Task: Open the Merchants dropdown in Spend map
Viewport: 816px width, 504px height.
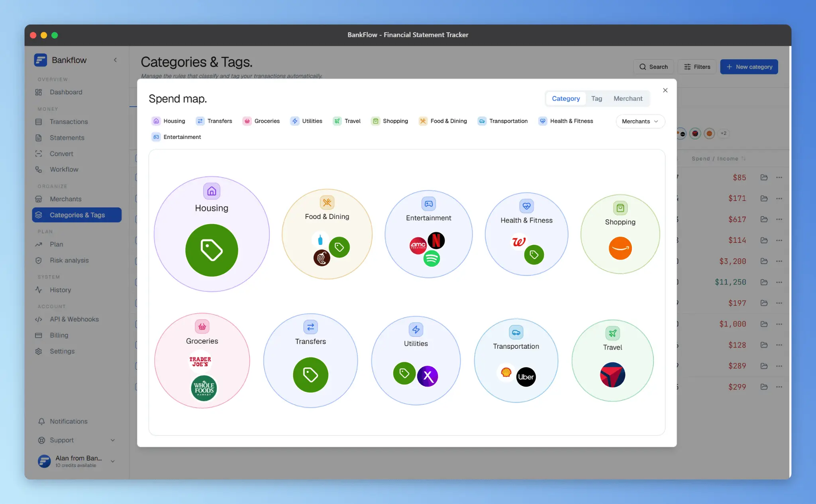Action: [x=640, y=121]
